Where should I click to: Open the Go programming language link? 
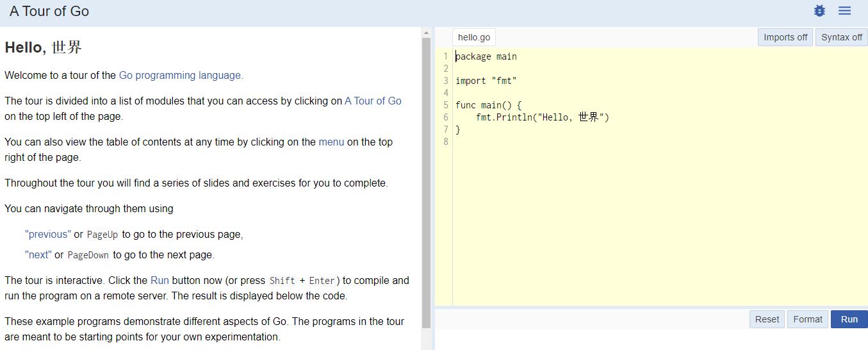180,75
